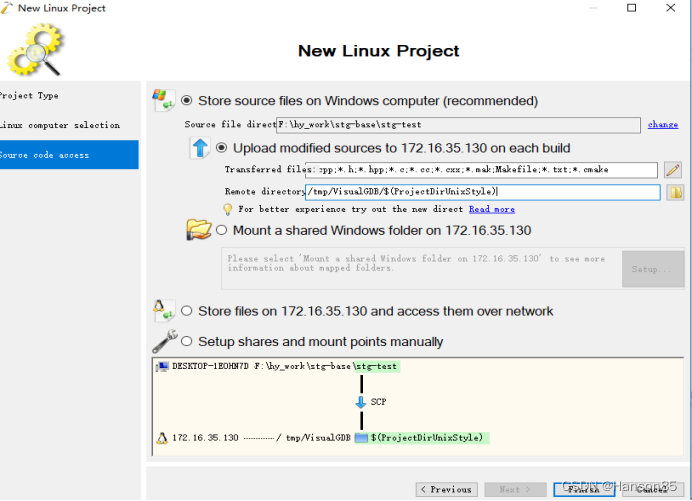Click the change link for source directory

pyautogui.click(x=662, y=124)
